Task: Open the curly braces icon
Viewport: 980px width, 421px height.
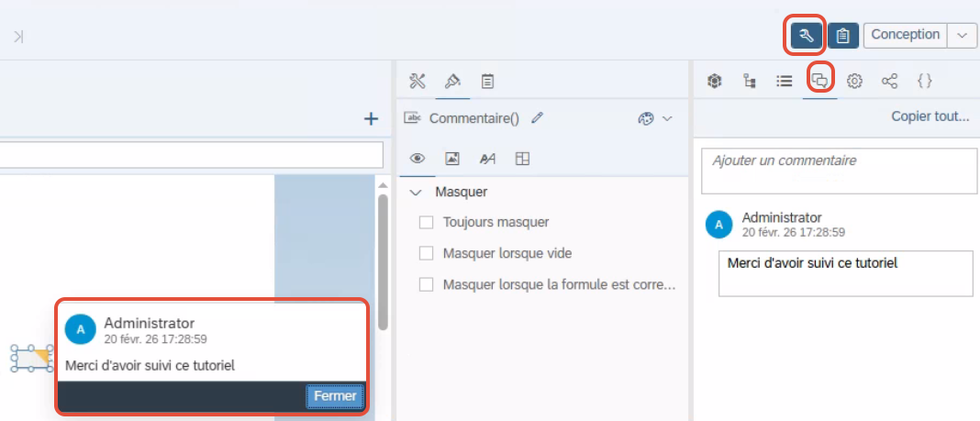Action: point(924,81)
